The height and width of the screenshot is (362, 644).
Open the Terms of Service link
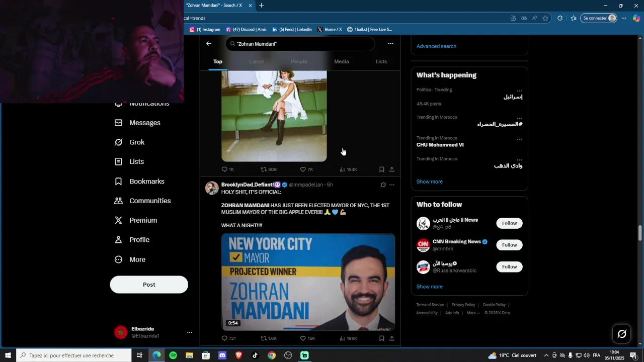430,305
